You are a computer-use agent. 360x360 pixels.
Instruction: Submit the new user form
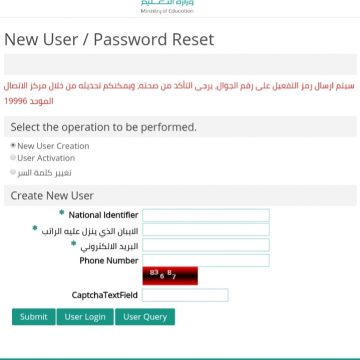pos(34,317)
